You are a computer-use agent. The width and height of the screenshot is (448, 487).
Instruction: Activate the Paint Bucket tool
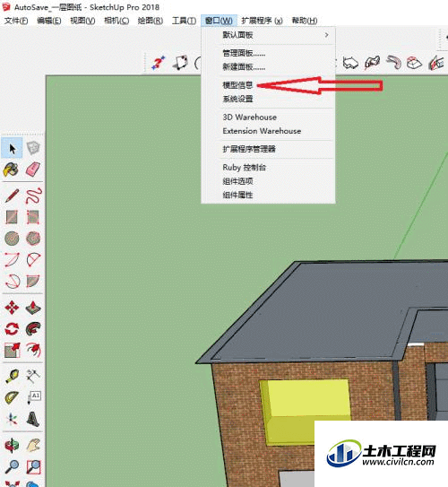click(11, 170)
